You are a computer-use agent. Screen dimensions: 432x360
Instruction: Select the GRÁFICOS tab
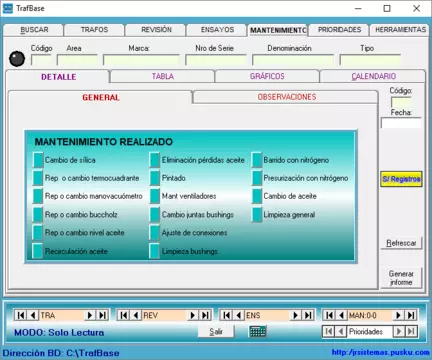[267, 76]
